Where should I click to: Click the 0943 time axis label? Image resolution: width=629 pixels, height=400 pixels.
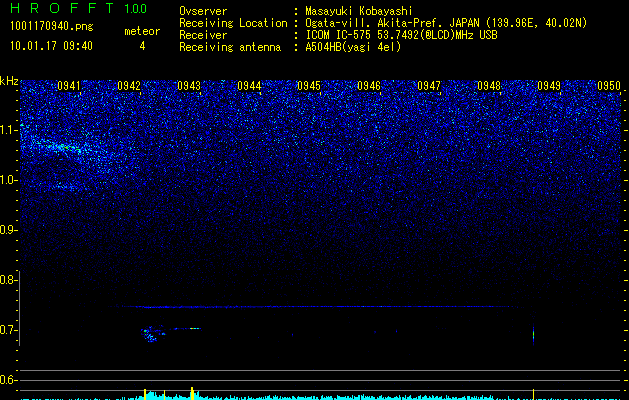coord(189,86)
